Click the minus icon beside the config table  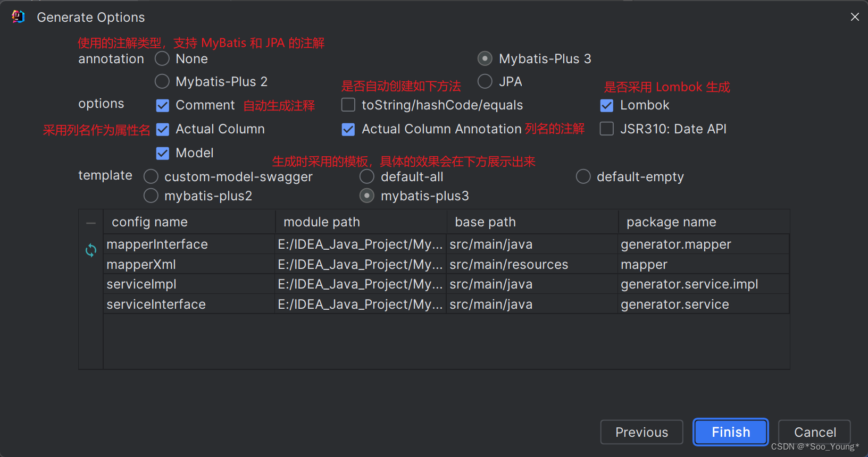coord(90,222)
